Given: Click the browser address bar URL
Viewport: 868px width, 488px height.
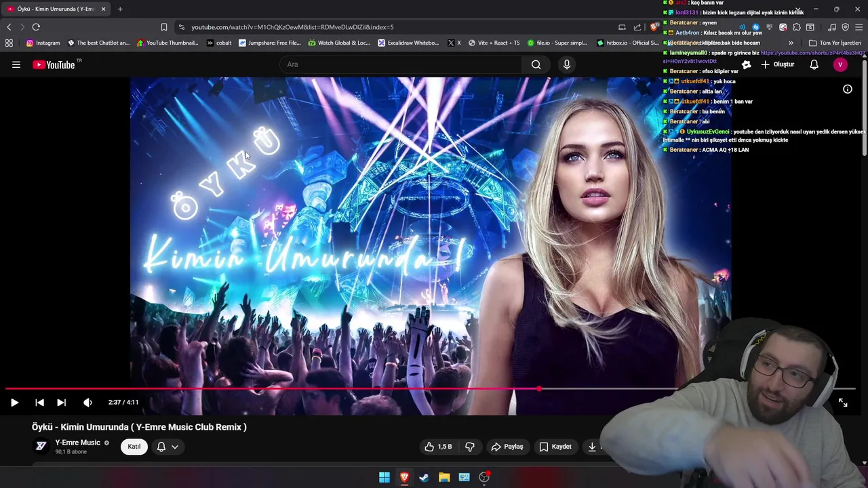Looking at the screenshot, I should click(292, 27).
